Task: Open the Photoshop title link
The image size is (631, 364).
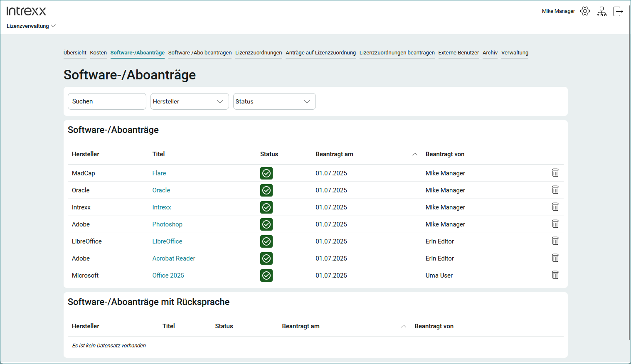Action: [x=167, y=224]
